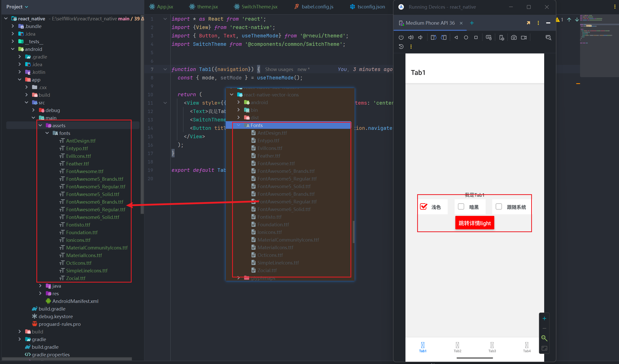The width and height of the screenshot is (619, 364).
Task: Tap the emulator Home circle button
Action: click(466, 37)
